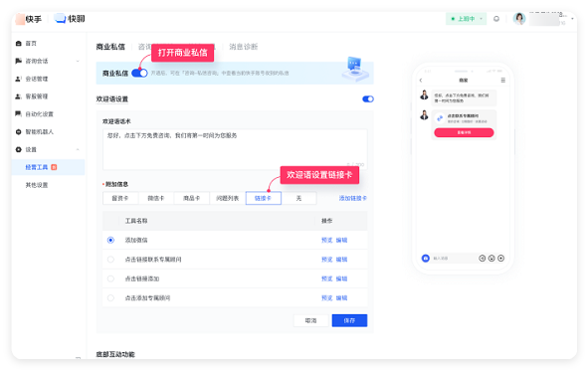
Task: Toggle the 商业私信 switch
Action: 139,73
